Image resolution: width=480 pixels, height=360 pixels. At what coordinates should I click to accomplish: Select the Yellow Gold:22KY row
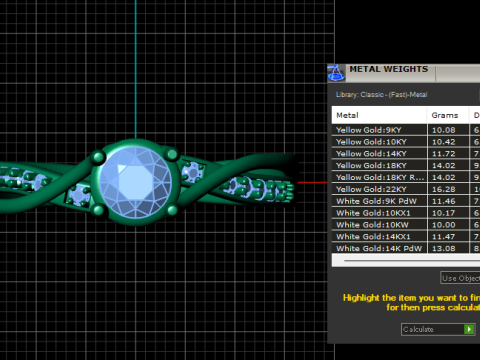[406, 189]
